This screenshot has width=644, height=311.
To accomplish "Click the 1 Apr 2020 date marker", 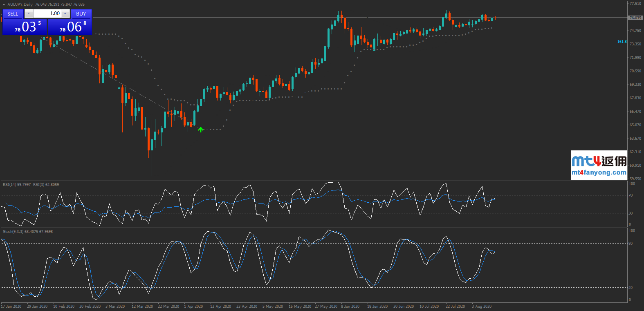I will 193,307.
